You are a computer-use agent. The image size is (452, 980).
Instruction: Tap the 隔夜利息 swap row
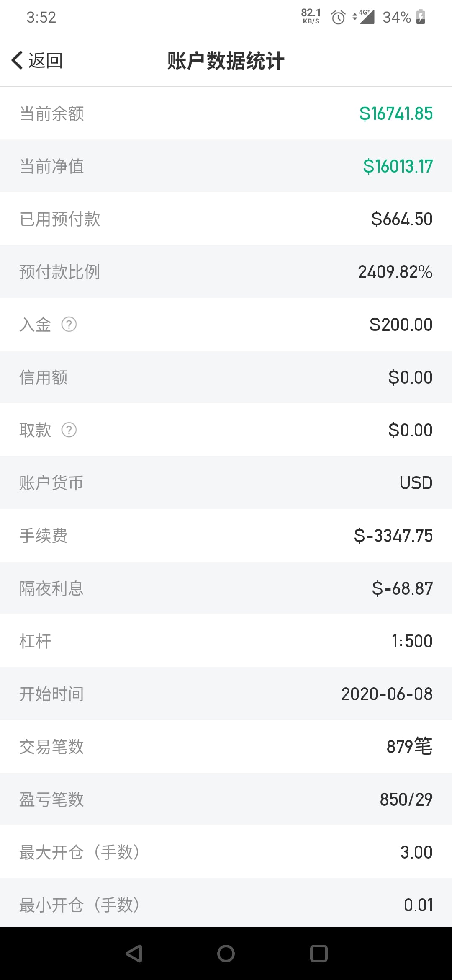click(x=226, y=588)
